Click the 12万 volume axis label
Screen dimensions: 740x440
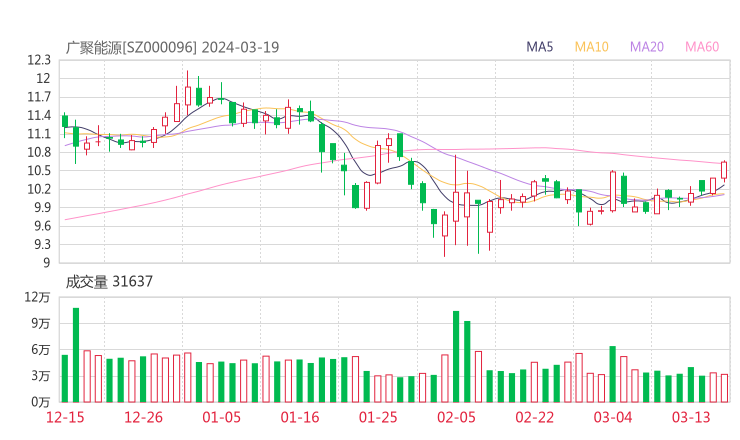coord(37,297)
